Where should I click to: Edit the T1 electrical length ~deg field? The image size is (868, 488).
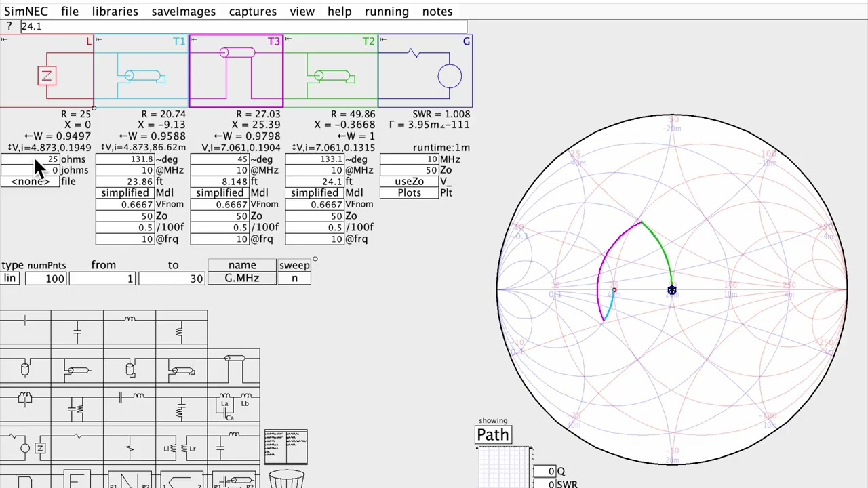pos(125,159)
